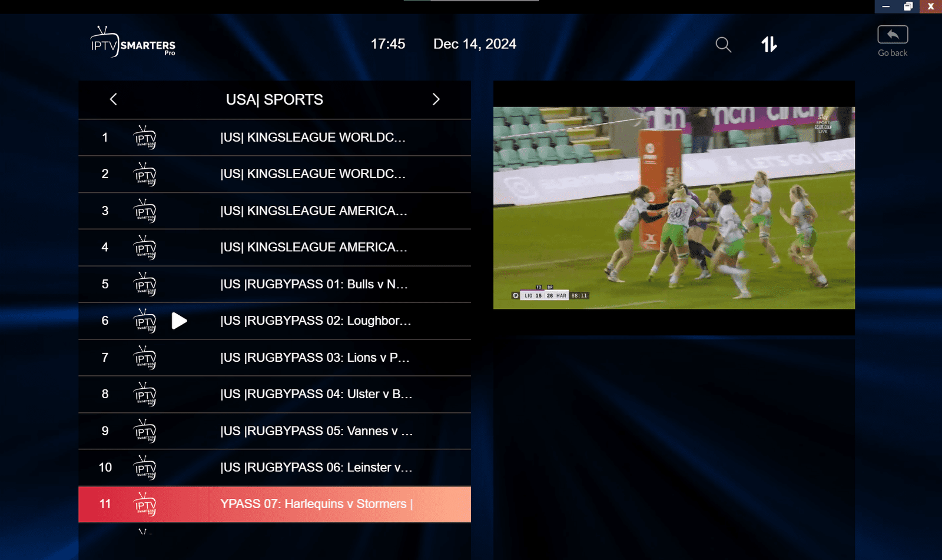This screenshot has width=942, height=560.
Task: Click channel number 11 in highlighted row
Action: click(105, 504)
